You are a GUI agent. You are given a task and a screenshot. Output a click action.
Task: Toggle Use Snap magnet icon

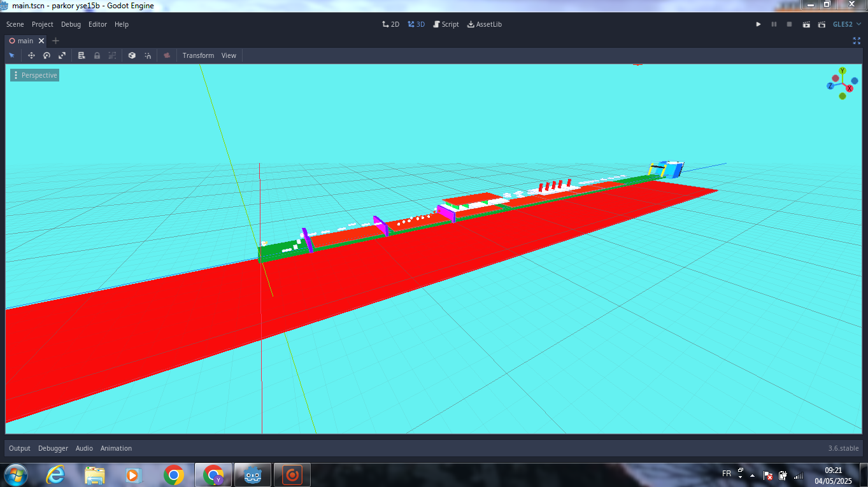click(x=148, y=55)
